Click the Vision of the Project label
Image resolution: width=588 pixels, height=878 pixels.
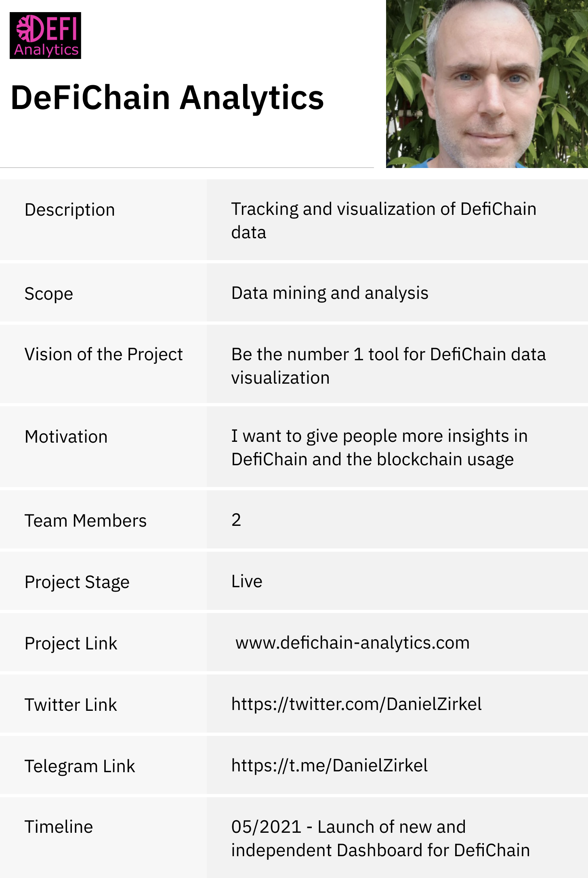tap(104, 355)
